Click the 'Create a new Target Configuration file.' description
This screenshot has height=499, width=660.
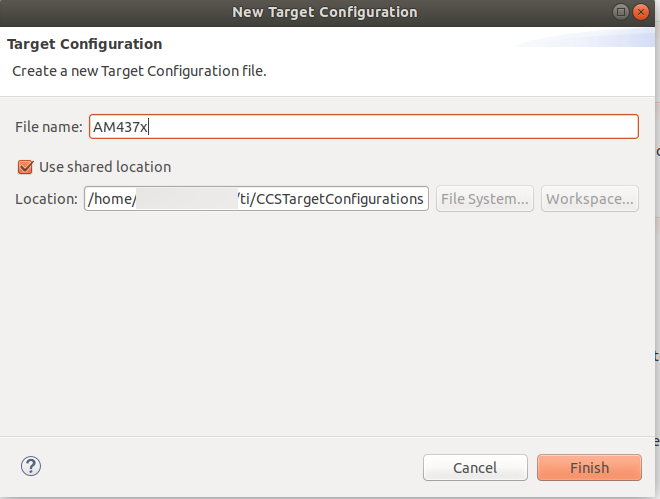[x=139, y=72]
